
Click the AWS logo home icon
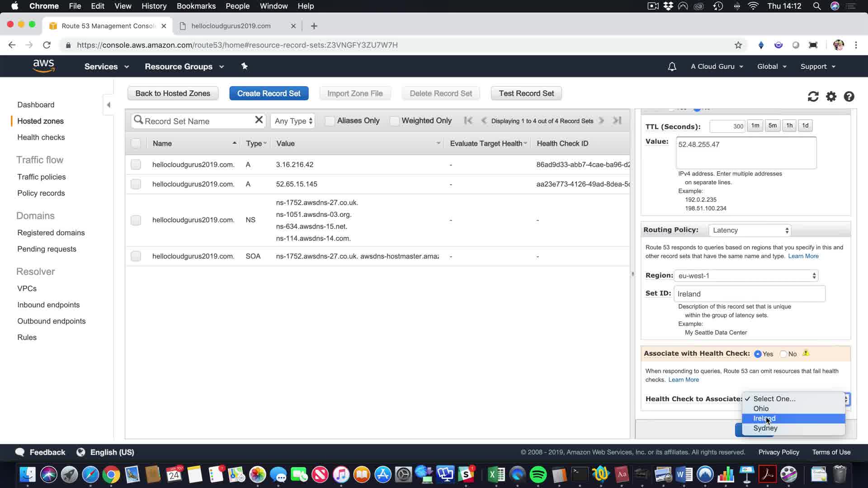pyautogui.click(x=43, y=66)
